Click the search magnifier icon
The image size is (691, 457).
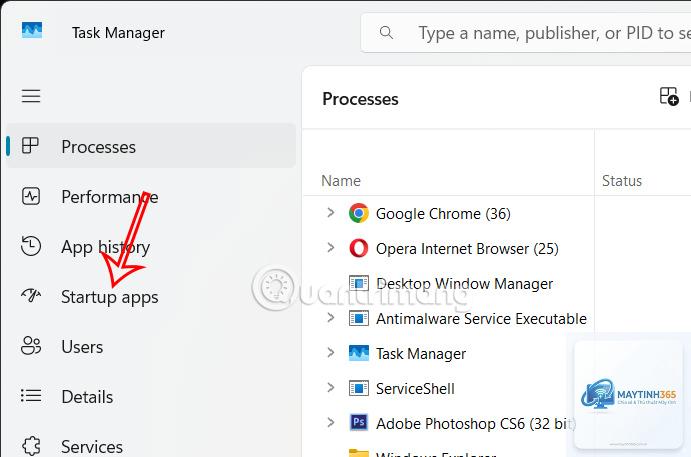(386, 33)
